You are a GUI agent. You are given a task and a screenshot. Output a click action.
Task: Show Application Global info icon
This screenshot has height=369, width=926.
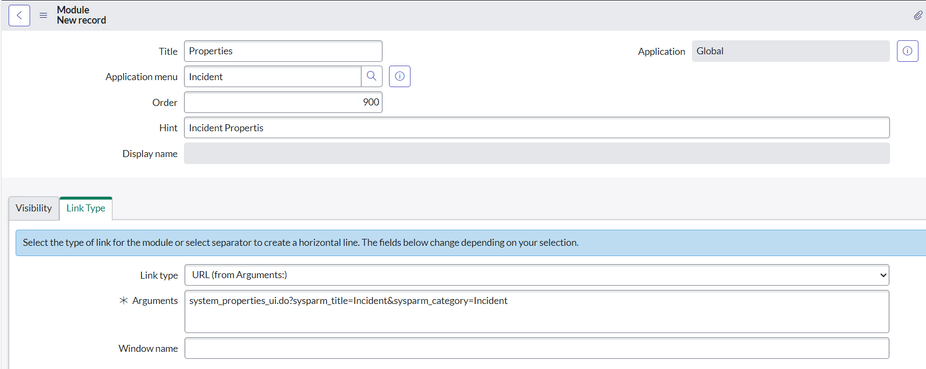click(908, 51)
